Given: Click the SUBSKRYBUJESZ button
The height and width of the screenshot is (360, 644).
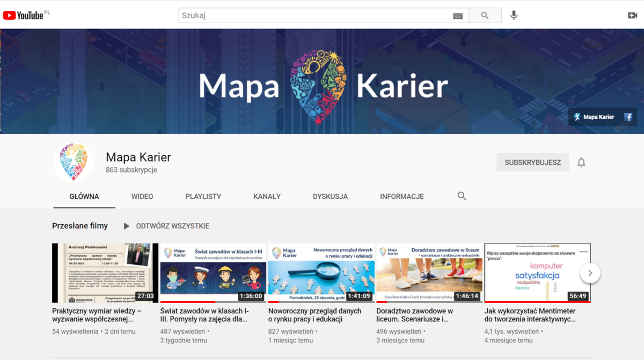Looking at the screenshot, I should click(532, 162).
